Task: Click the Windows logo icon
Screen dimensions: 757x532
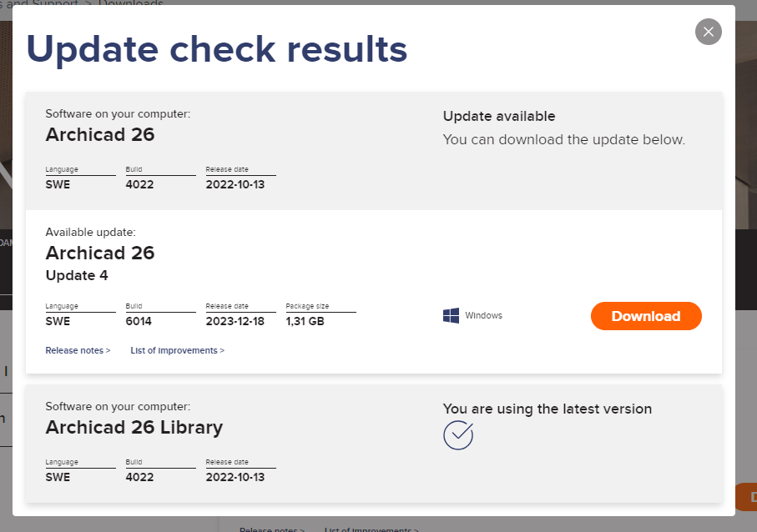Action: click(x=452, y=316)
